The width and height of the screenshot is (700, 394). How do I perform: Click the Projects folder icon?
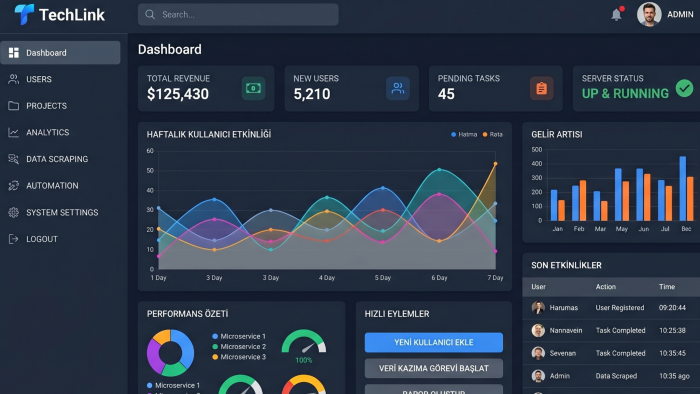point(14,106)
